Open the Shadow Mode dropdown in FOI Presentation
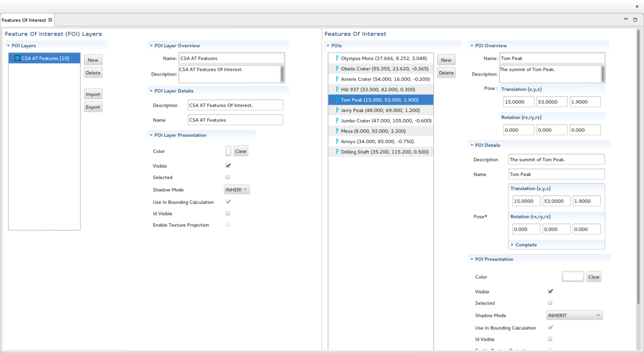 point(574,315)
